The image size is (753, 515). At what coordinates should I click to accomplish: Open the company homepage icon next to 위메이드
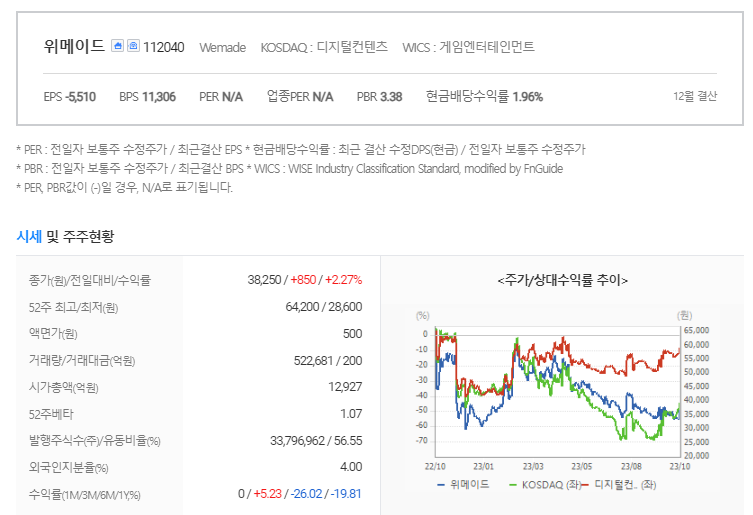(117, 46)
